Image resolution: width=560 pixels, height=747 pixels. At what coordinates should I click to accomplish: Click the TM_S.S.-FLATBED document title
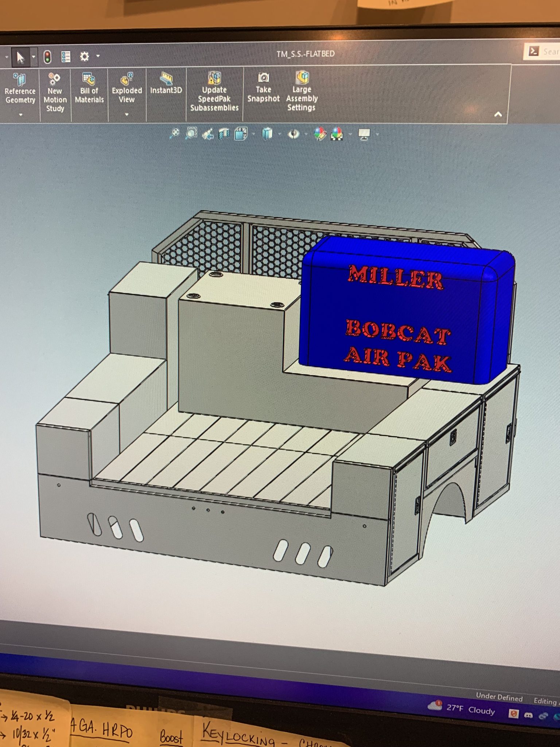point(306,54)
